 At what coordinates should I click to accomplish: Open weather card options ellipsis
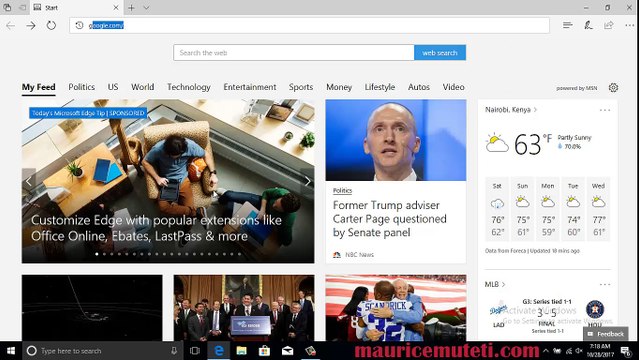tap(605, 110)
